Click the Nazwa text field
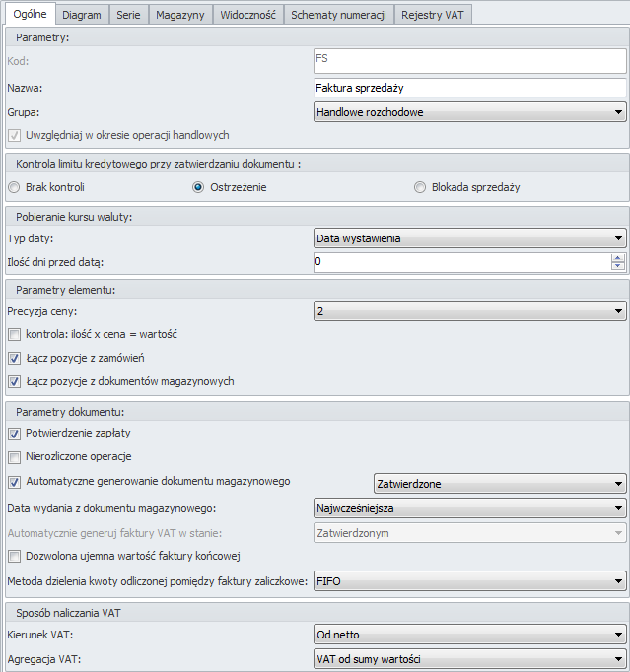 (470, 88)
